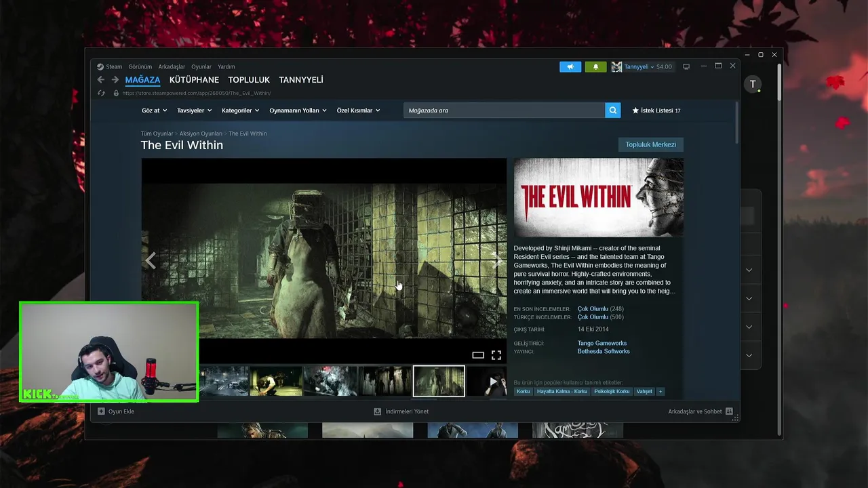868x488 pixels.
Task: Focus the Mağazada ara search field
Action: pyautogui.click(x=505, y=110)
